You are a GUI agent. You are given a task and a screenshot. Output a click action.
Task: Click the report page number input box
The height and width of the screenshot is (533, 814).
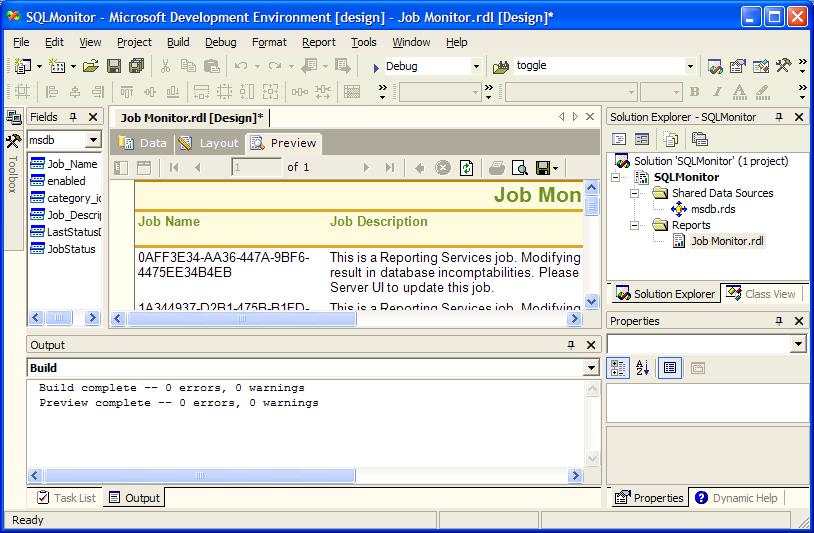(256, 167)
